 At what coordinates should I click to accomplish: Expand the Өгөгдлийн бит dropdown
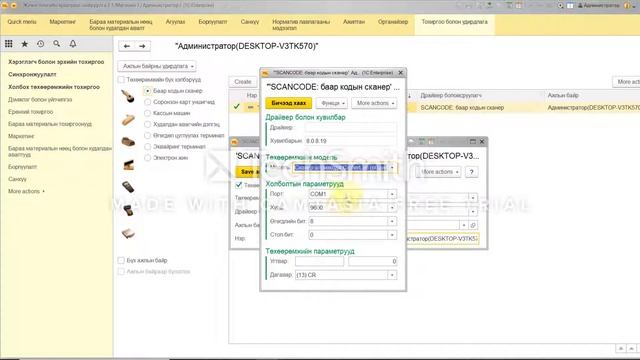click(x=392, y=221)
